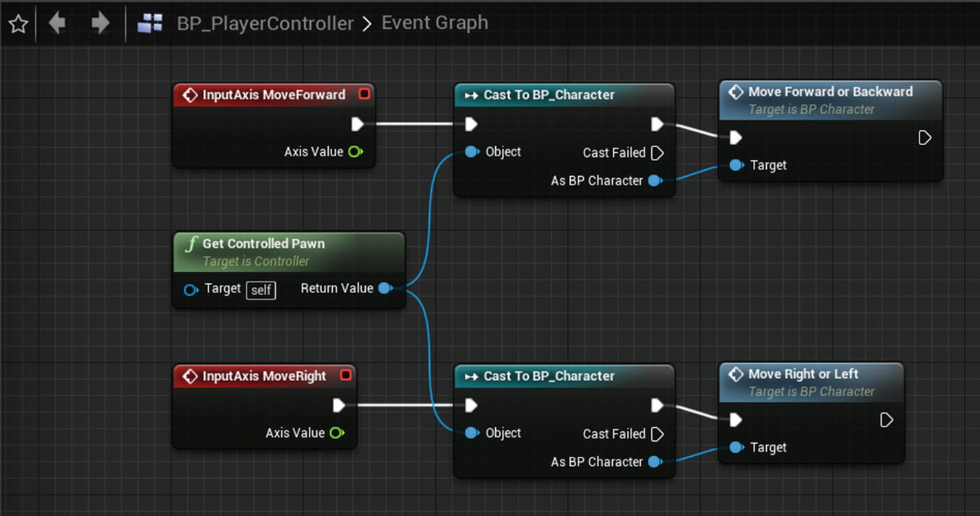The image size is (980, 516).
Task: Click 'Target is BP Character' under Move Right or Left
Action: (812, 391)
